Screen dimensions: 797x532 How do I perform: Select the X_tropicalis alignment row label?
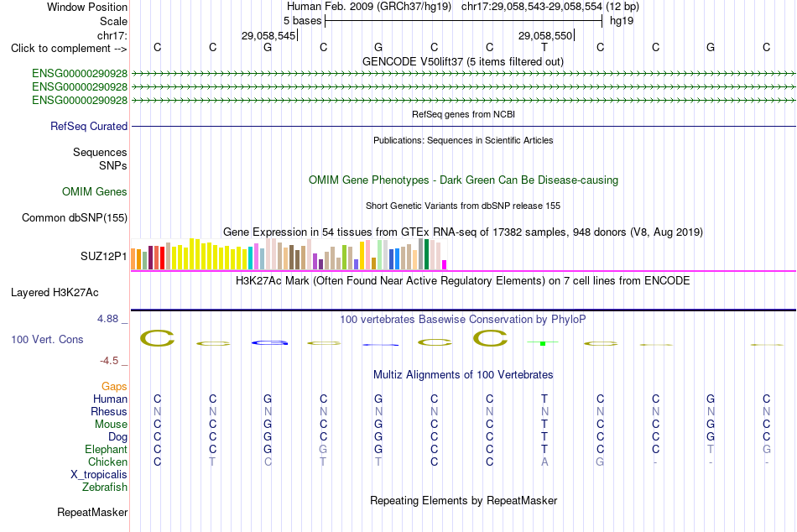[x=99, y=475]
